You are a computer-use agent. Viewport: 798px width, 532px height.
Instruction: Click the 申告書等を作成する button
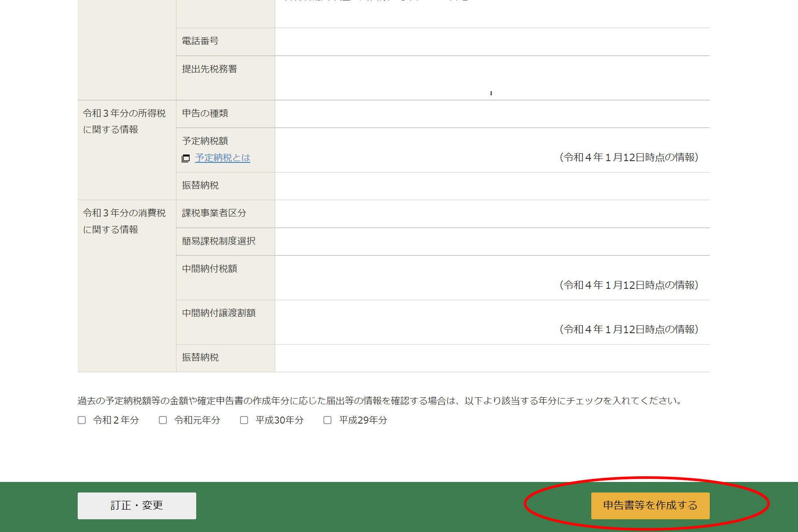tap(650, 506)
